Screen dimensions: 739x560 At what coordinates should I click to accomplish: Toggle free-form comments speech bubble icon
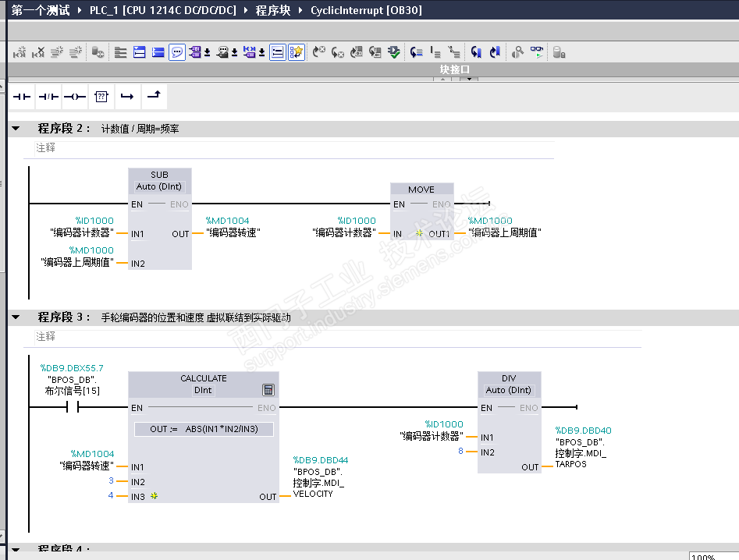tap(176, 51)
